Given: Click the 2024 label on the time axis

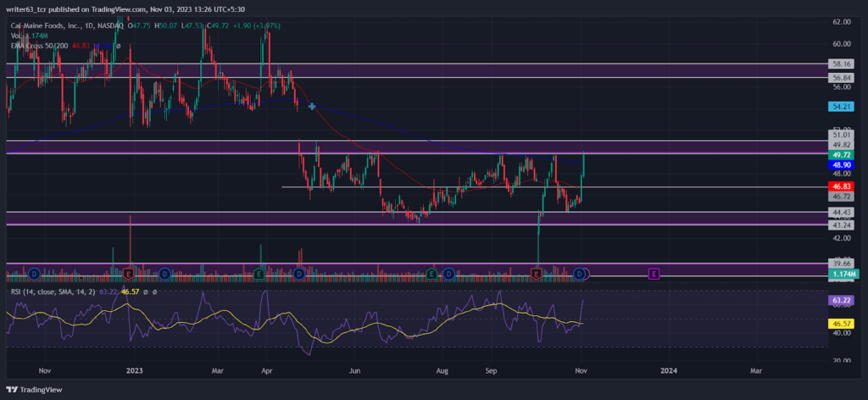Looking at the screenshot, I should click(670, 370).
